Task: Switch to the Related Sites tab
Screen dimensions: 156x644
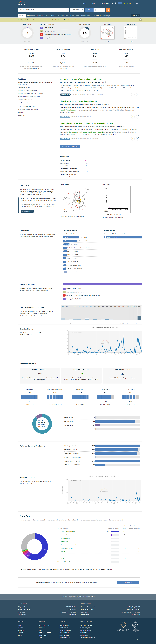Action: click(x=85, y=16)
